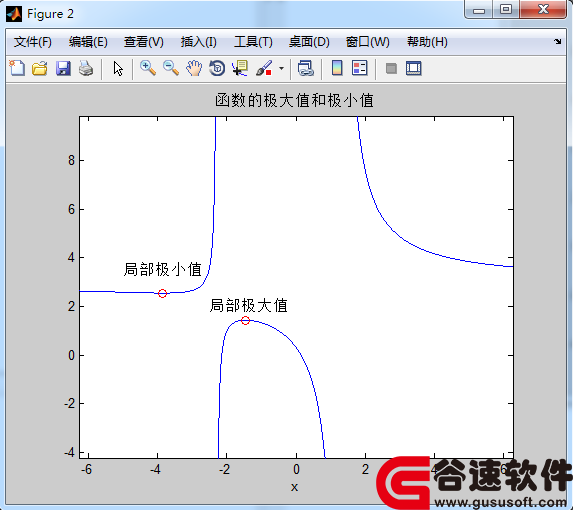Activate the Zoom In magnifier tool
Screen dimensions: 573x510
pos(148,68)
